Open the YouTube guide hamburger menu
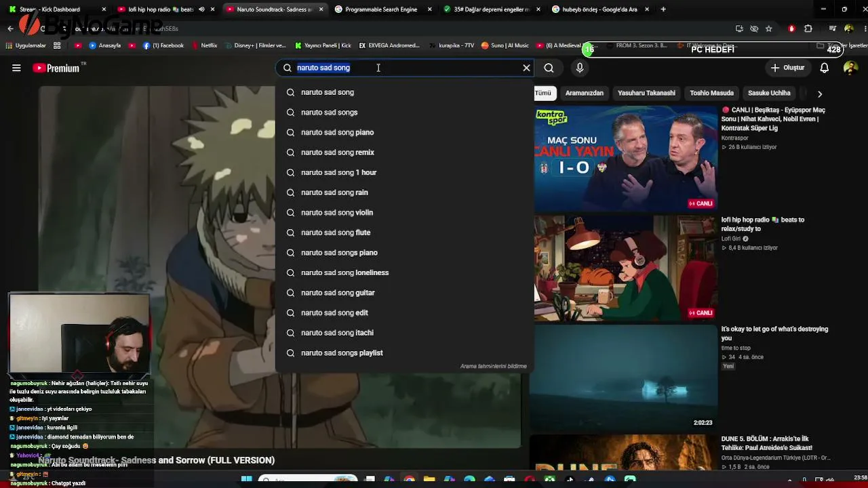868x488 pixels. click(16, 68)
